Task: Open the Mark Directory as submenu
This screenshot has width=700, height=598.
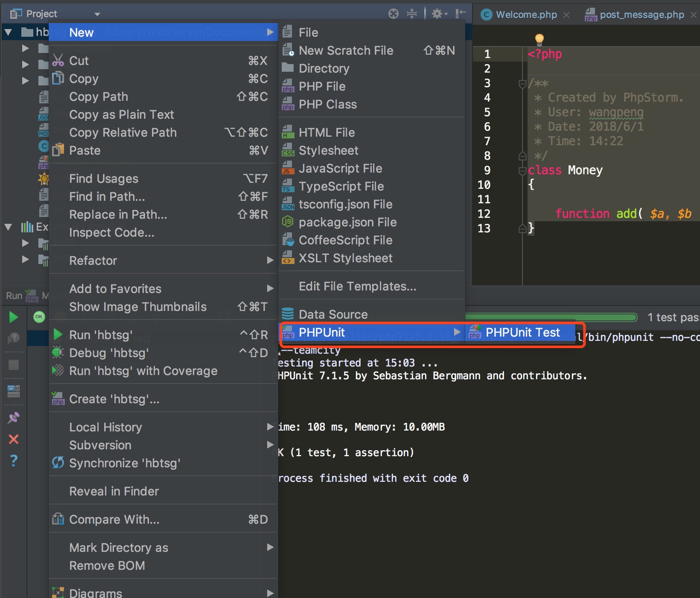Action: 163,548
